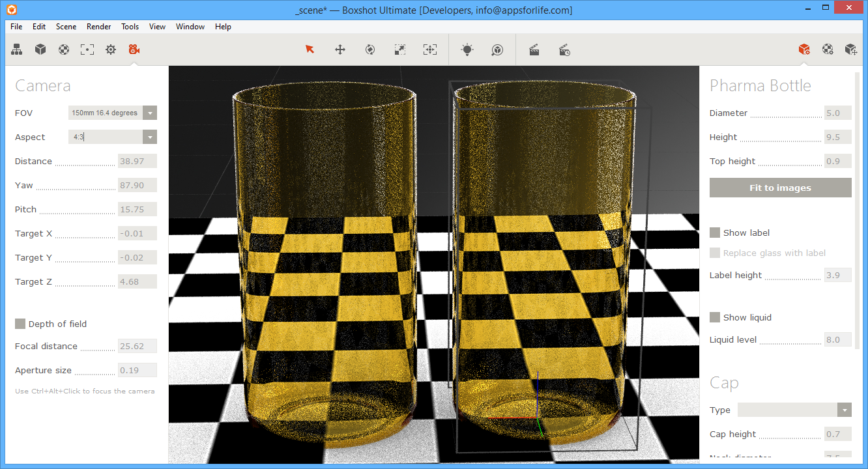Open the Edit menu
Image resolution: width=868 pixels, height=469 pixels.
pos(39,27)
